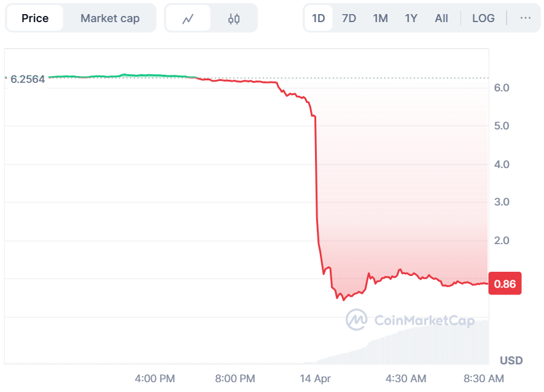Click the red 0.86 current price label
The image size is (544, 392).
tap(505, 284)
